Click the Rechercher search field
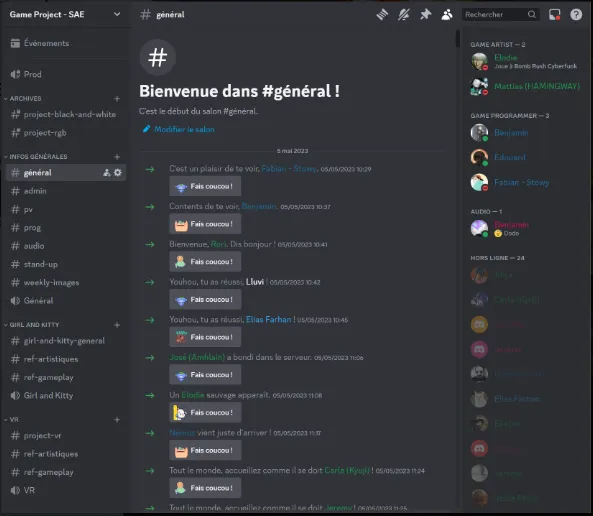 tap(500, 15)
